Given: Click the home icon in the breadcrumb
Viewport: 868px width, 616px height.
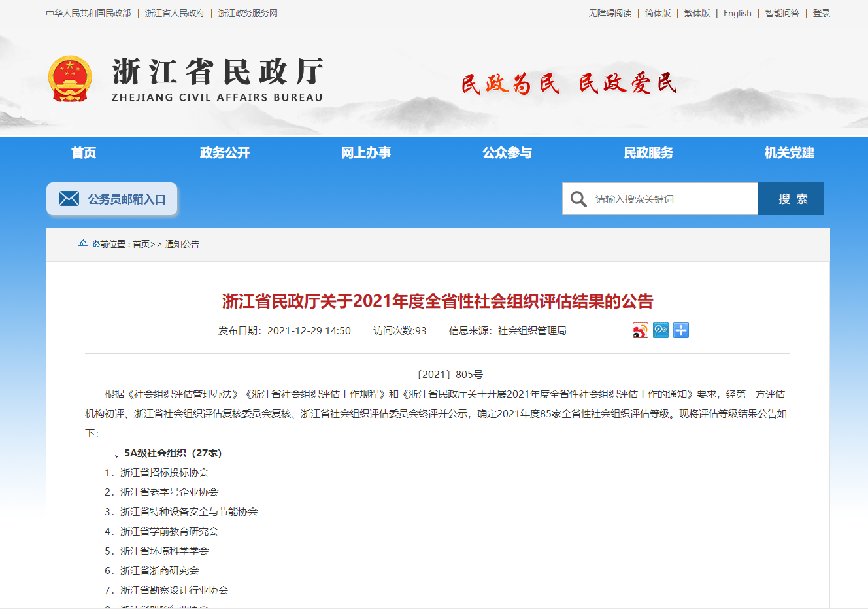Looking at the screenshot, I should pos(83,243).
